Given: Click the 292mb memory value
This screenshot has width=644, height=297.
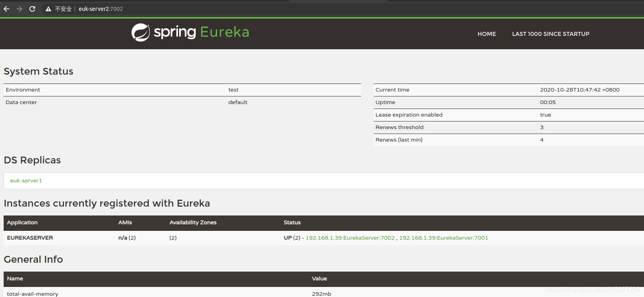Looking at the screenshot, I should click(x=321, y=294).
